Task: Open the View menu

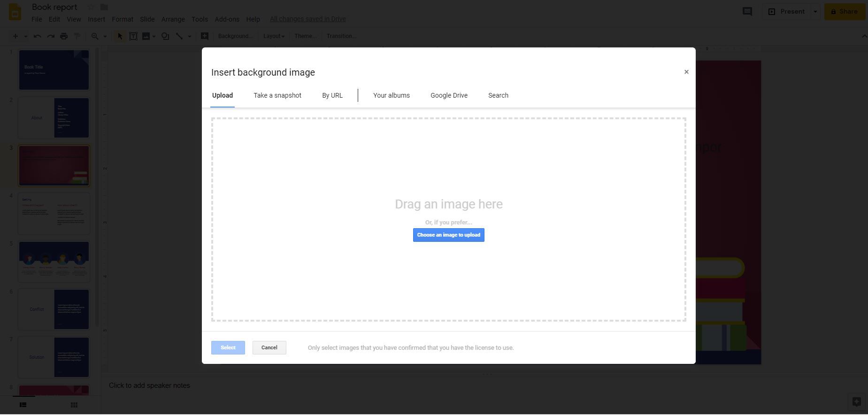Action: (x=74, y=19)
